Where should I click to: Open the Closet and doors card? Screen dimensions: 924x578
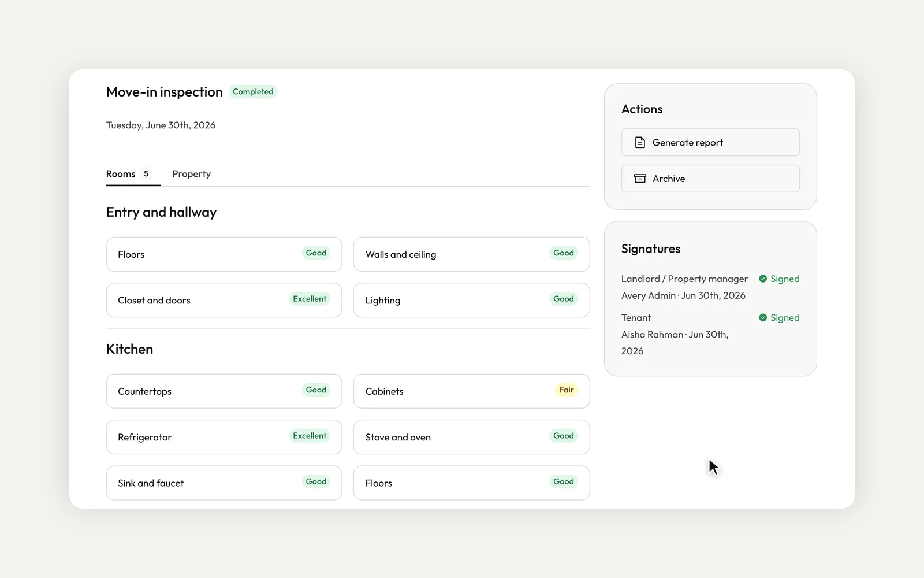click(x=224, y=300)
